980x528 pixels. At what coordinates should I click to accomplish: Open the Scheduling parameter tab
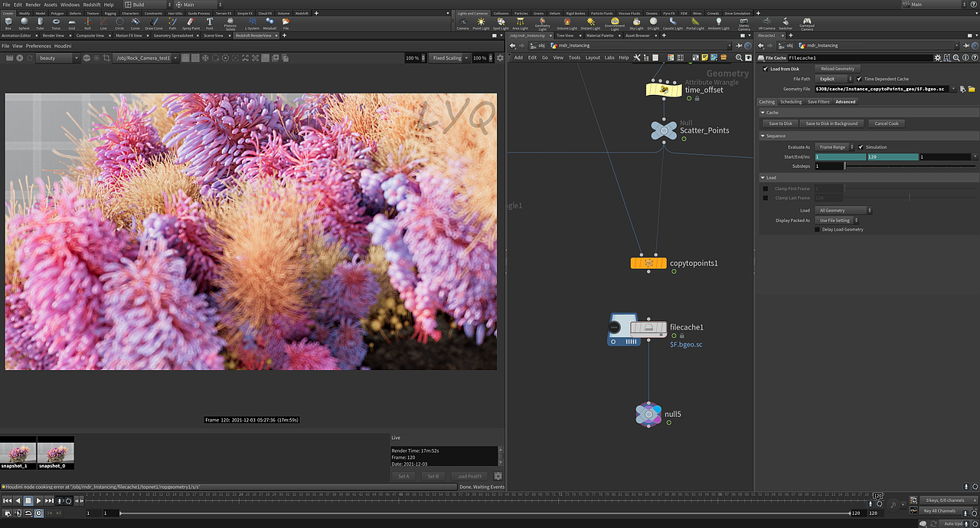(x=791, y=102)
